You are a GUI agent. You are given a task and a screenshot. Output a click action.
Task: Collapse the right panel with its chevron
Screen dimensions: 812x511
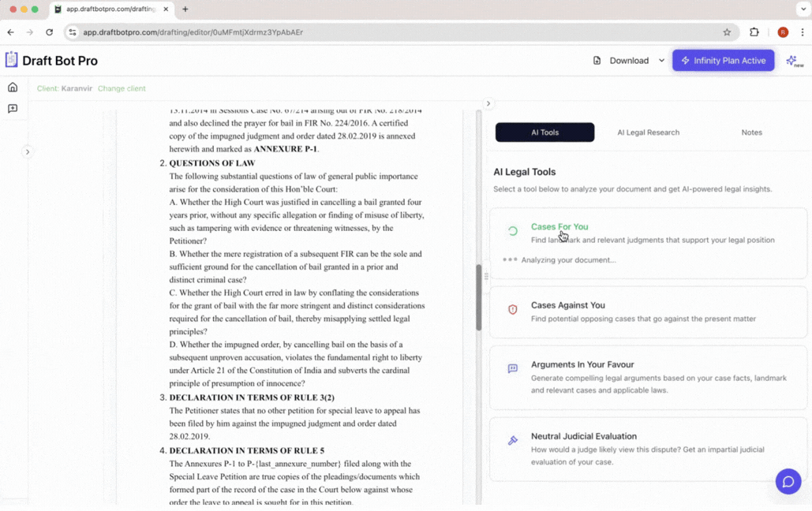488,103
